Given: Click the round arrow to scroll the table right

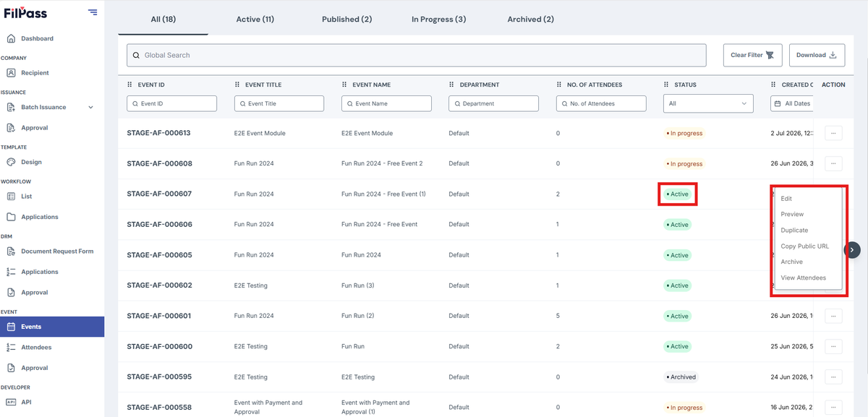Looking at the screenshot, I should (853, 249).
